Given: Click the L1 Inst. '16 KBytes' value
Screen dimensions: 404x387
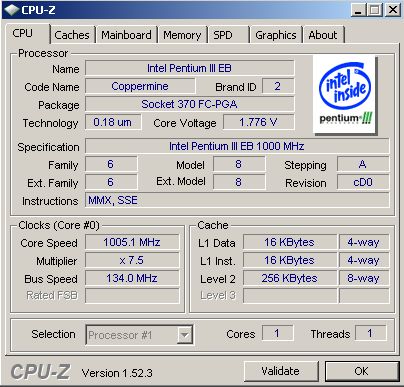Looking at the screenshot, I should pyautogui.click(x=290, y=260).
